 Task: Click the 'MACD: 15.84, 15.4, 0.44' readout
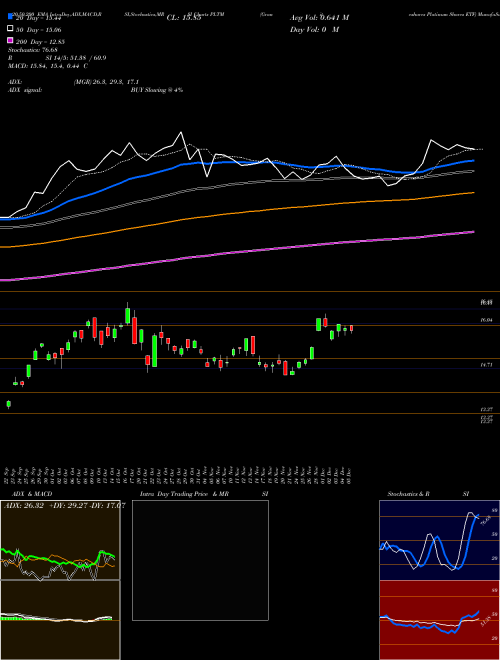tap(48, 66)
